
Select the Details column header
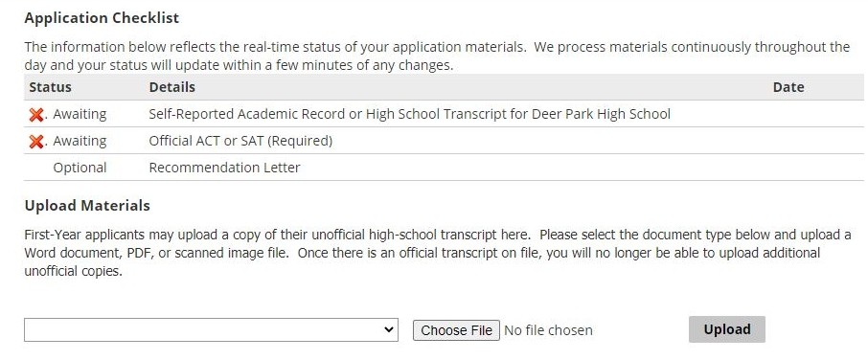pos(171,87)
